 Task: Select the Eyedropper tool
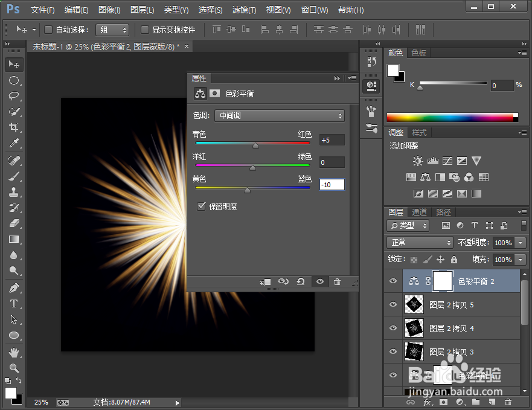tap(14, 143)
